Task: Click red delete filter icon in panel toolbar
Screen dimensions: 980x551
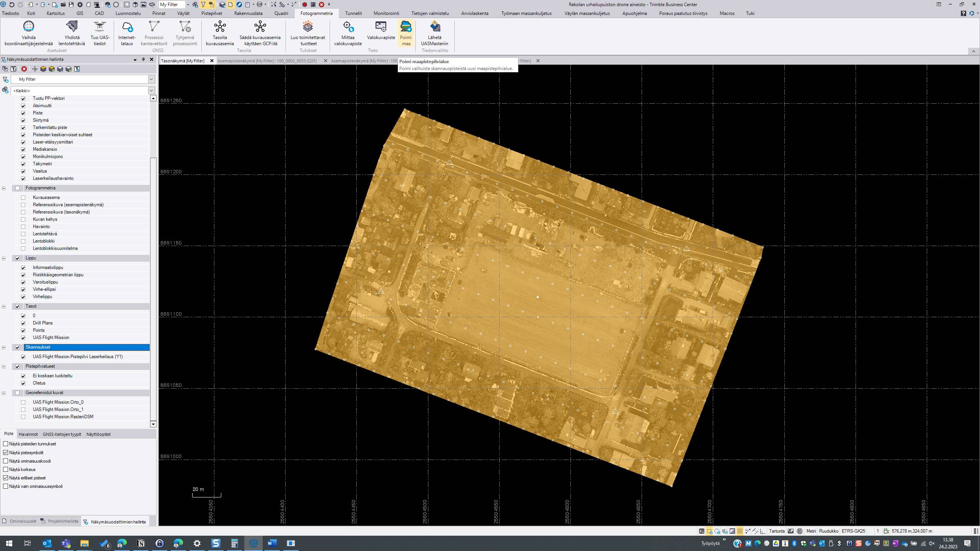Action: 24,69
